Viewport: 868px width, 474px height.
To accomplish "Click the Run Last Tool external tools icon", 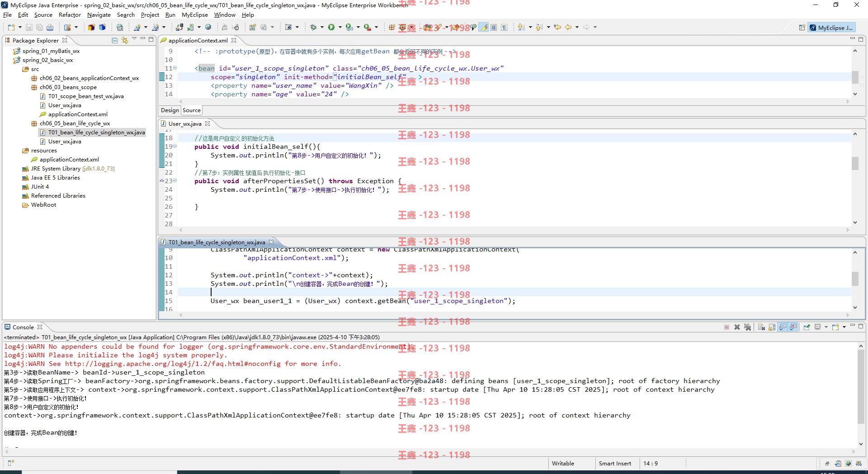I will (x=368, y=28).
